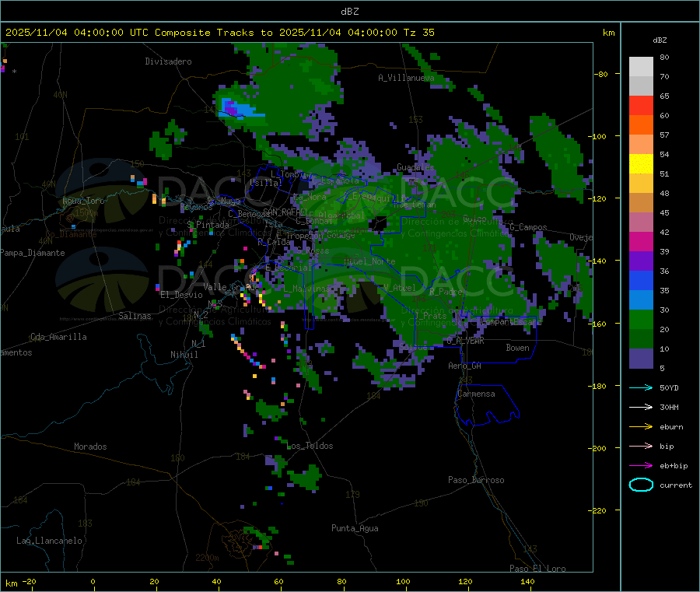Viewport: 700px width, 592px height.
Task: Click the eb+bip magenta arrow legend icon
Action: click(x=641, y=465)
